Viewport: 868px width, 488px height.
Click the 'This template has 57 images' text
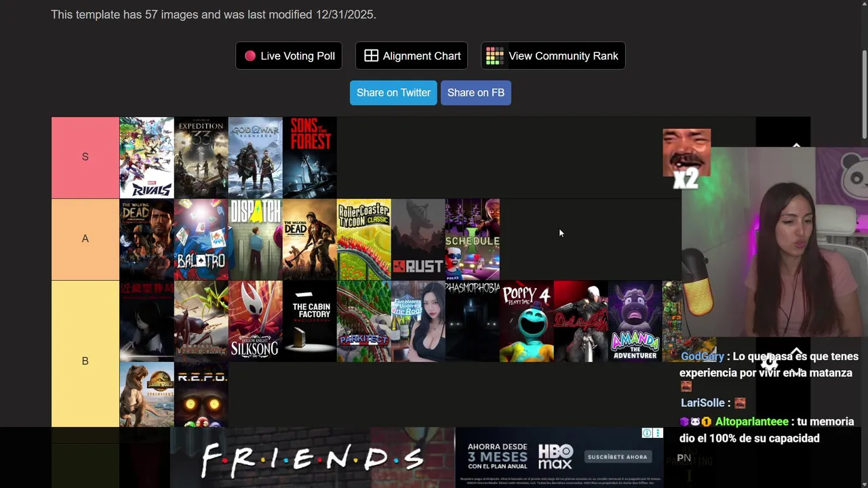(x=213, y=14)
